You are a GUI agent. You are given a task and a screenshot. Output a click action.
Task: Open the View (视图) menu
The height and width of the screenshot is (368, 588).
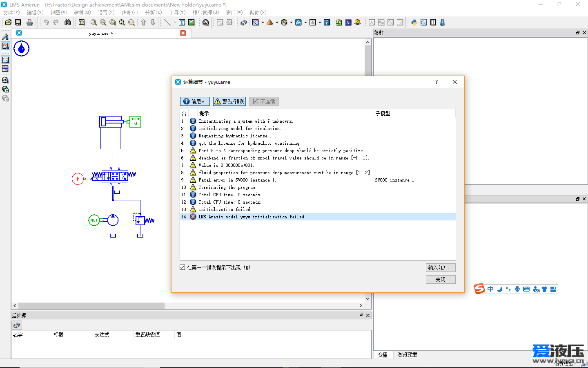point(59,13)
